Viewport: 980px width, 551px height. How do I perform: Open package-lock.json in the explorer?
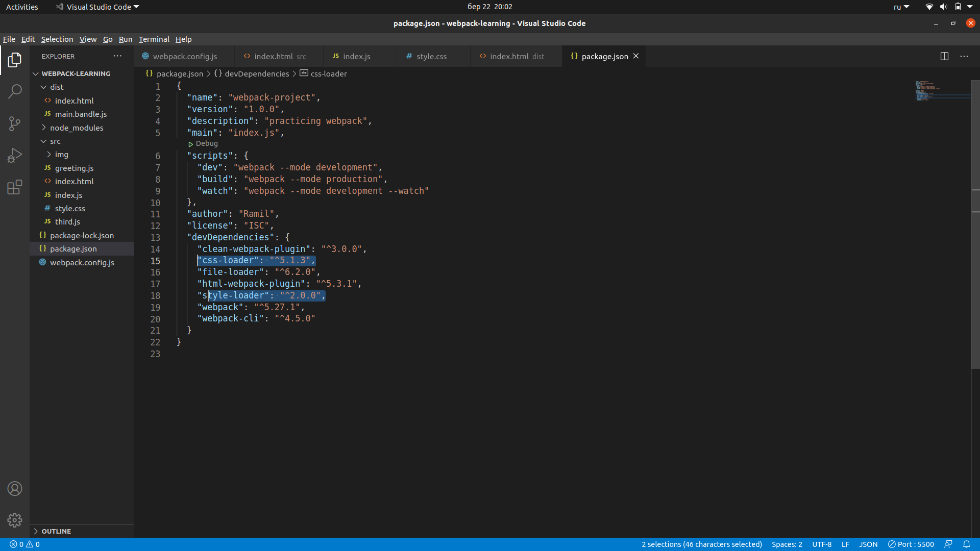(82, 236)
